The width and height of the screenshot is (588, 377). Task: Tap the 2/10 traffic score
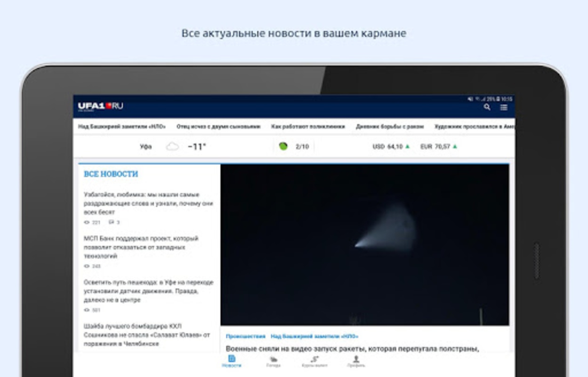coord(302,147)
